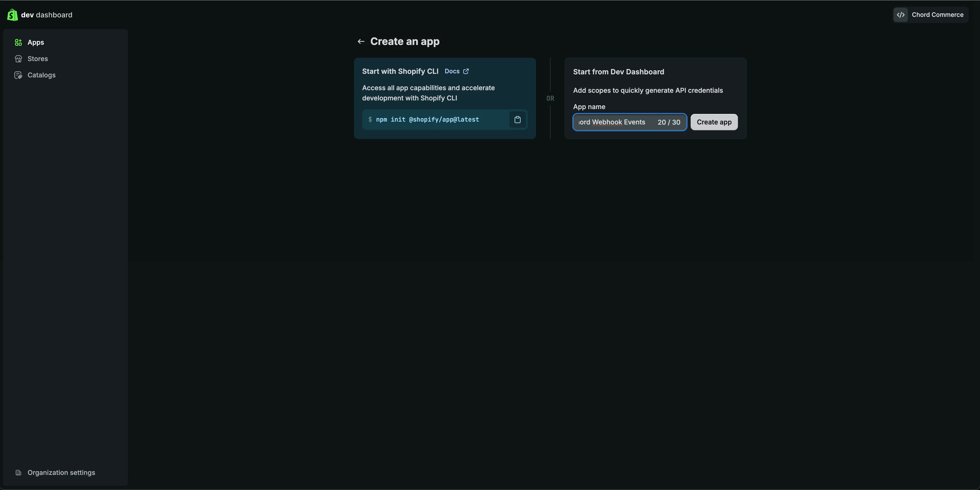Click the Create app button
This screenshot has height=490, width=980.
(x=714, y=122)
